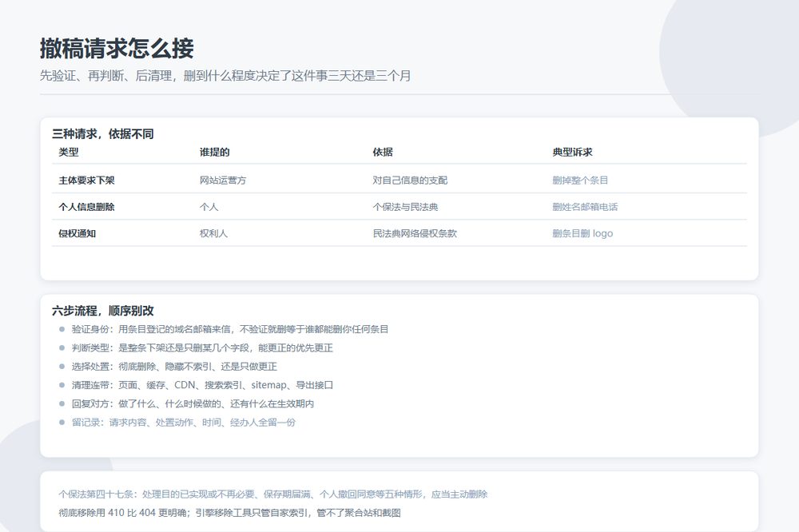Image resolution: width=799 pixels, height=532 pixels.
Task: Click the cell 删姓名邮箱电话
Action: coord(585,207)
